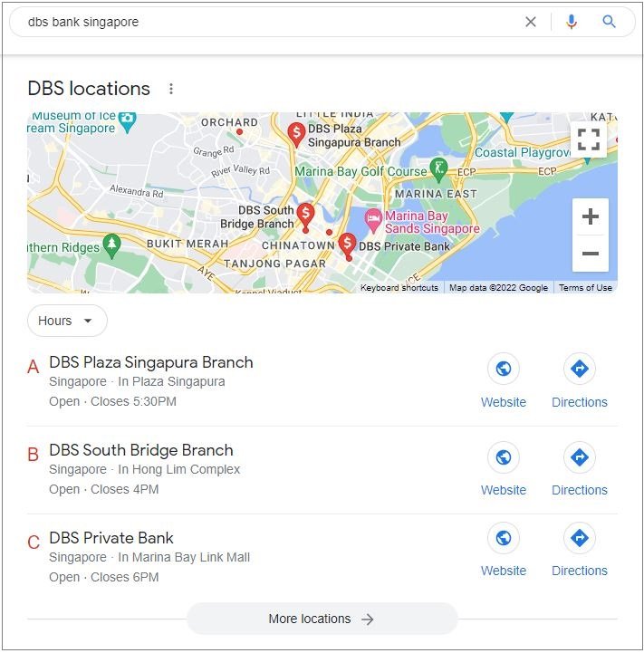Click the Directions label for DBS Private Bank
Screen dimensions: 644x653
[580, 571]
